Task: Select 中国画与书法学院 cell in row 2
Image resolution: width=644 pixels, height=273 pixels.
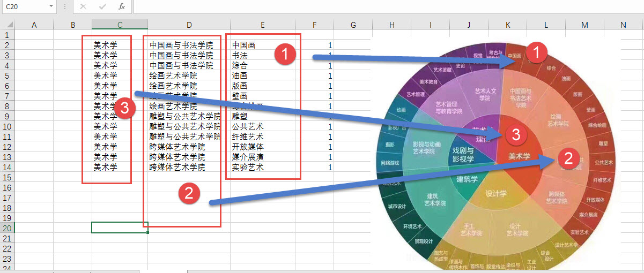Action: point(189,45)
